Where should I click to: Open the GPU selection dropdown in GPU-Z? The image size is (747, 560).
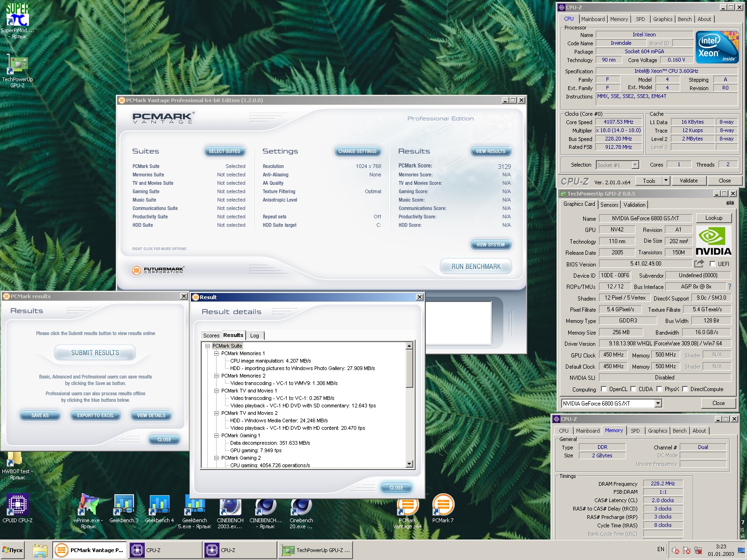(658, 403)
